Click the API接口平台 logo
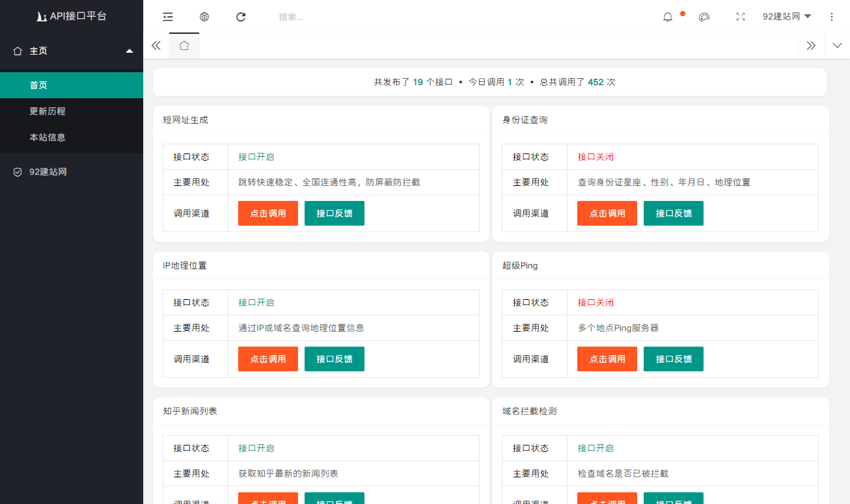850x504 pixels. tap(72, 16)
